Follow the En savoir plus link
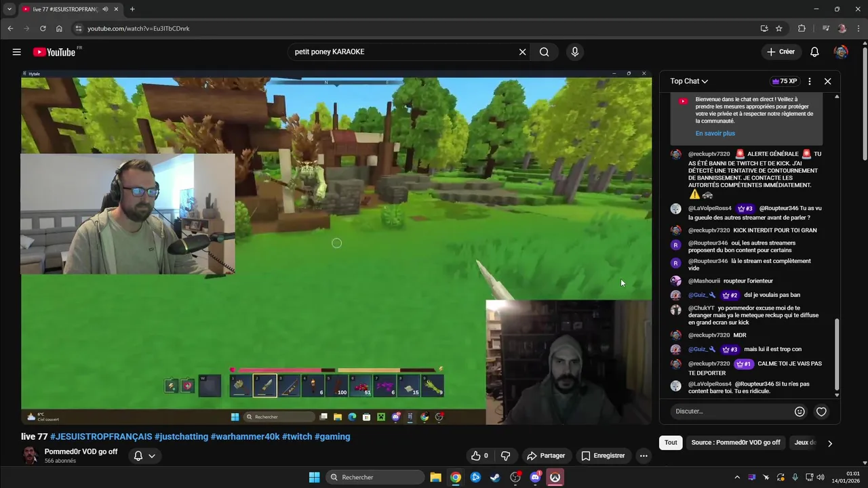 715,134
